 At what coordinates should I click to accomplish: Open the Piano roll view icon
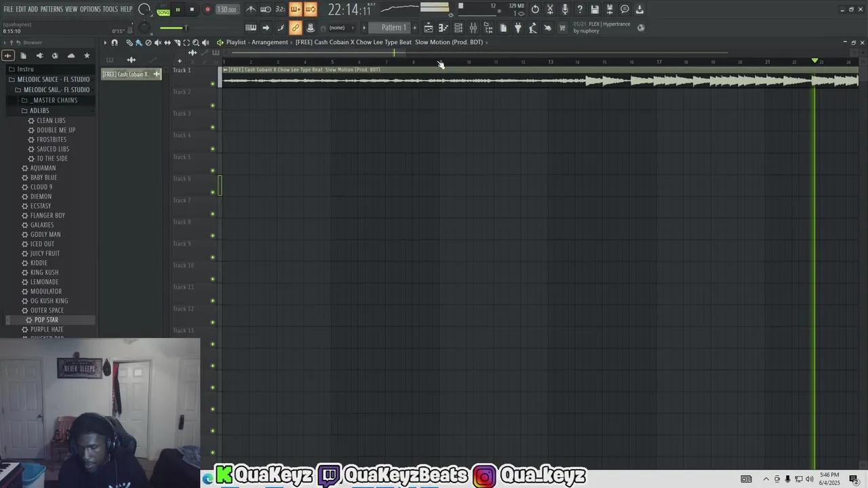click(x=443, y=28)
